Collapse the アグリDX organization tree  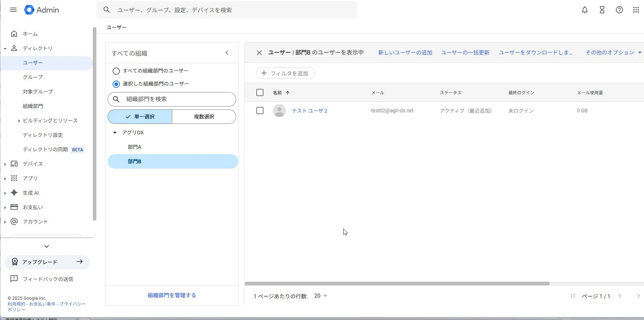(115, 133)
